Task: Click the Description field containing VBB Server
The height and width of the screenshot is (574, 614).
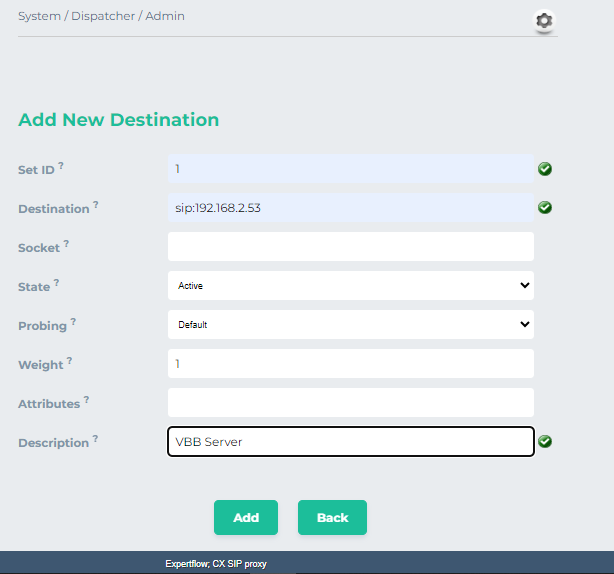Action: click(x=350, y=442)
